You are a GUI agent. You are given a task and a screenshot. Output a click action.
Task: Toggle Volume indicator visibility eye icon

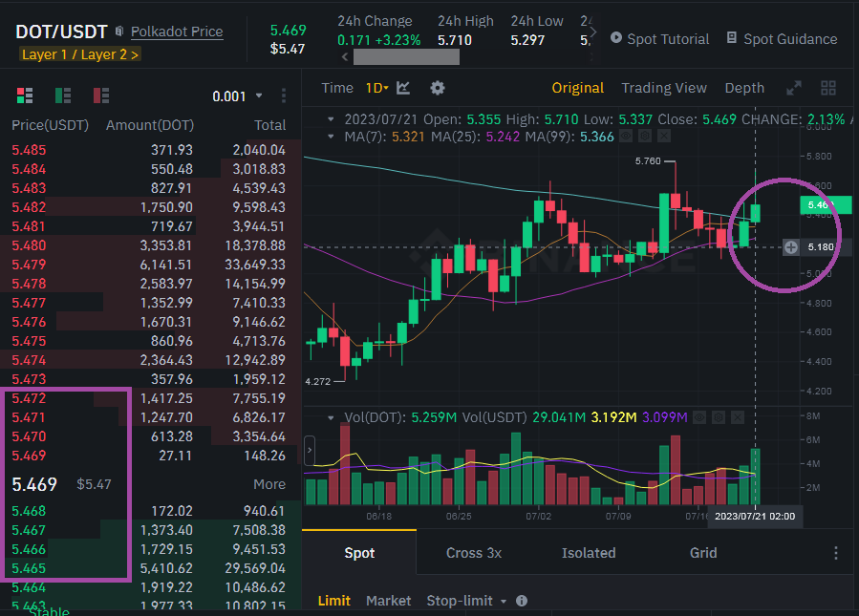pos(699,417)
